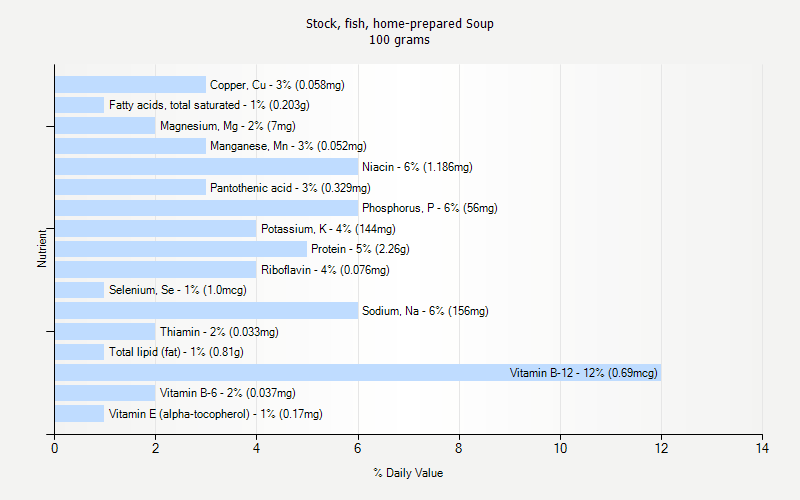This screenshot has width=800, height=500.
Task: Click the bar beside the Potassium label
Action: click(156, 229)
